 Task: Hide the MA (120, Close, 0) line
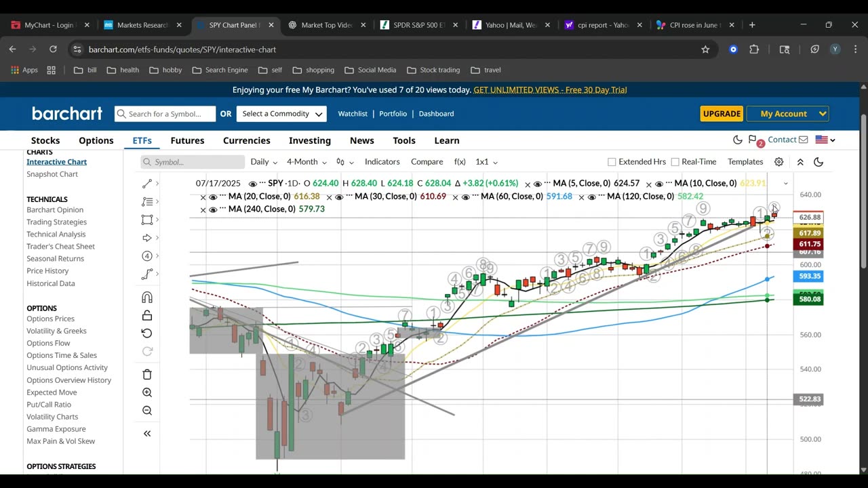[x=591, y=197]
